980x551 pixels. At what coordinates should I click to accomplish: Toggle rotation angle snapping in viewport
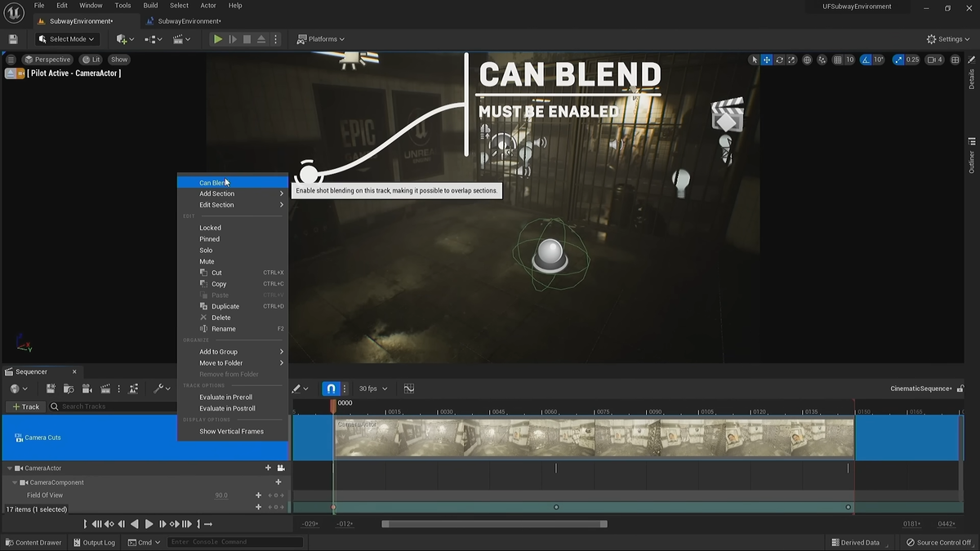point(866,60)
